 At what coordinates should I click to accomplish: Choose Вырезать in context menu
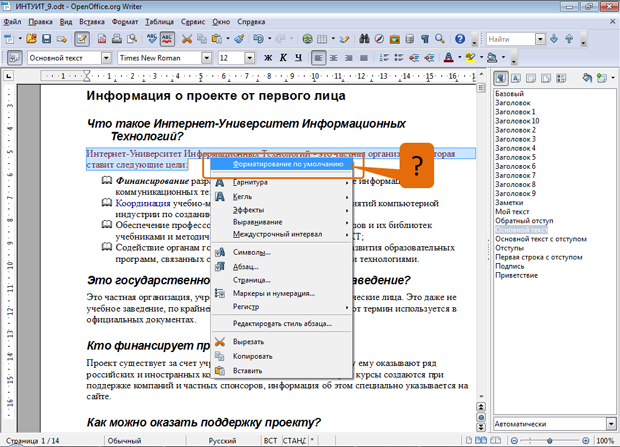coord(282,342)
